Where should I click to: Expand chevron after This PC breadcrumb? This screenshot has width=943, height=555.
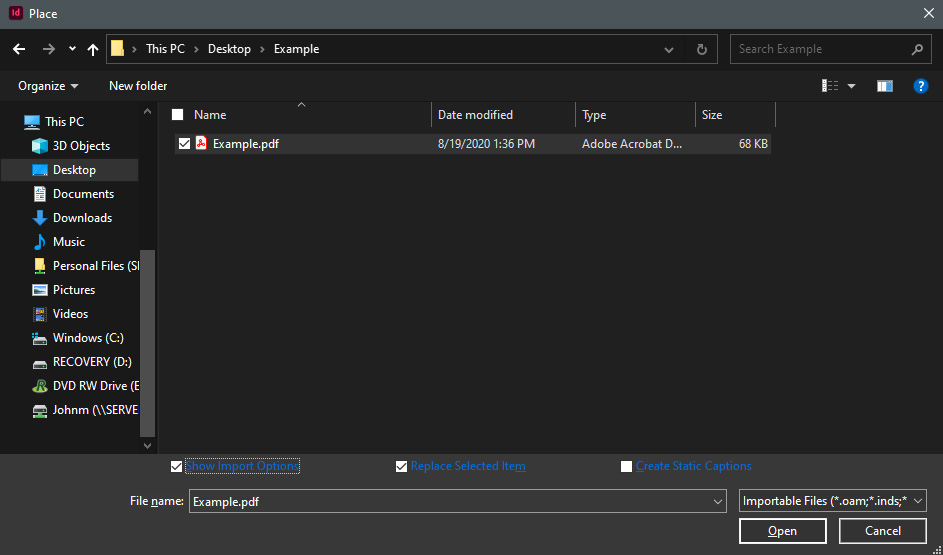tap(196, 49)
